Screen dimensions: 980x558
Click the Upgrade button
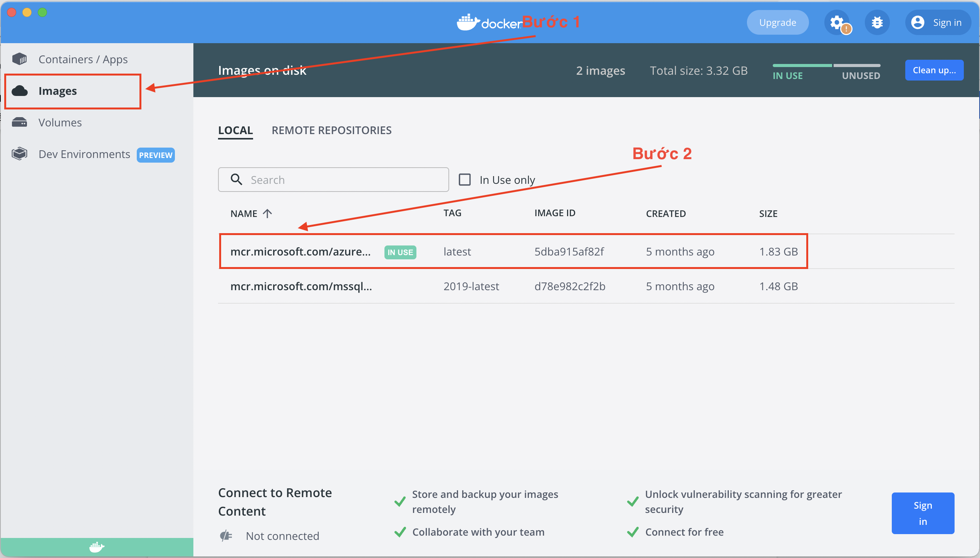[778, 22]
